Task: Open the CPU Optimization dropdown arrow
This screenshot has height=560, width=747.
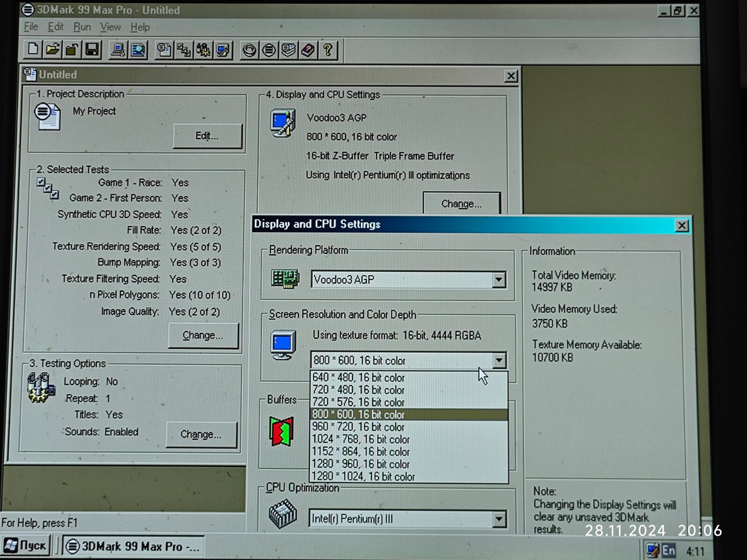Action: [x=499, y=519]
